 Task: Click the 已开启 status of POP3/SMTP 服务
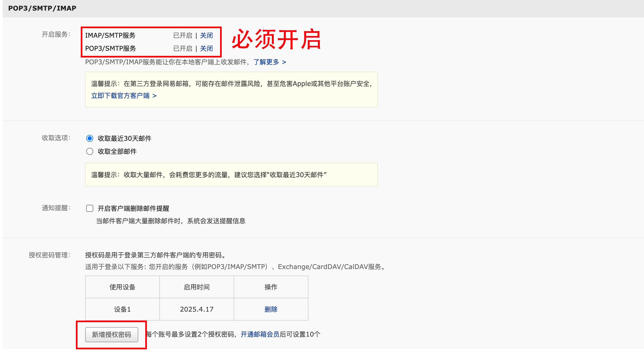tap(182, 49)
